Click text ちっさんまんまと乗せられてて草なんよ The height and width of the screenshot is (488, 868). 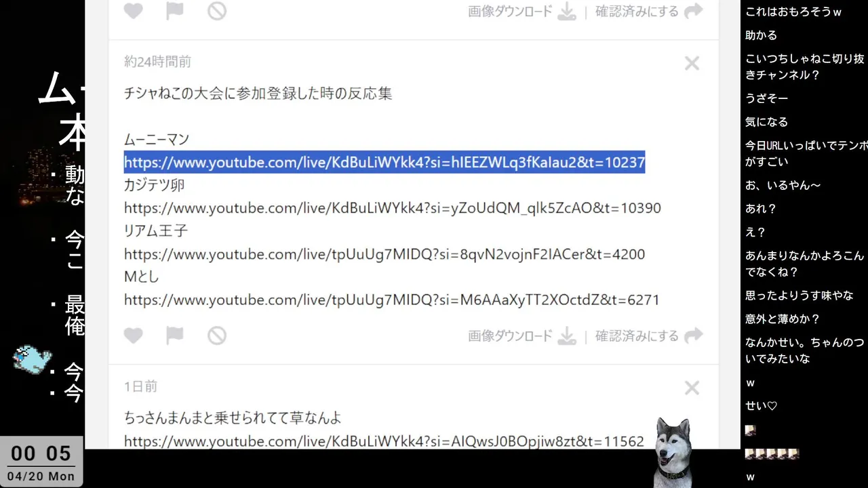[233, 418]
